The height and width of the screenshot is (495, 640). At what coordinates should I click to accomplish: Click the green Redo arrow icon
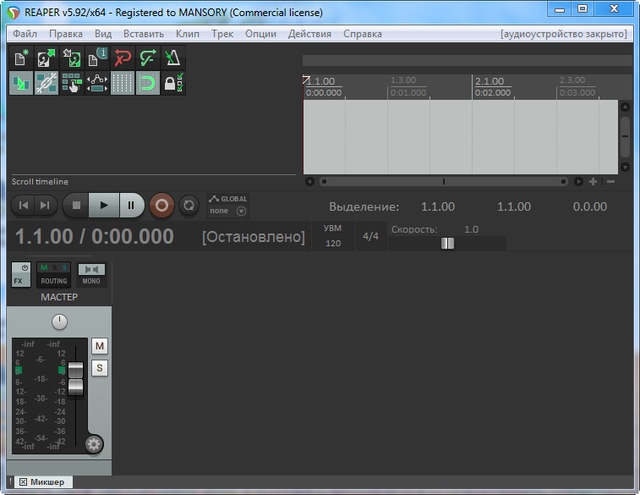[147, 59]
